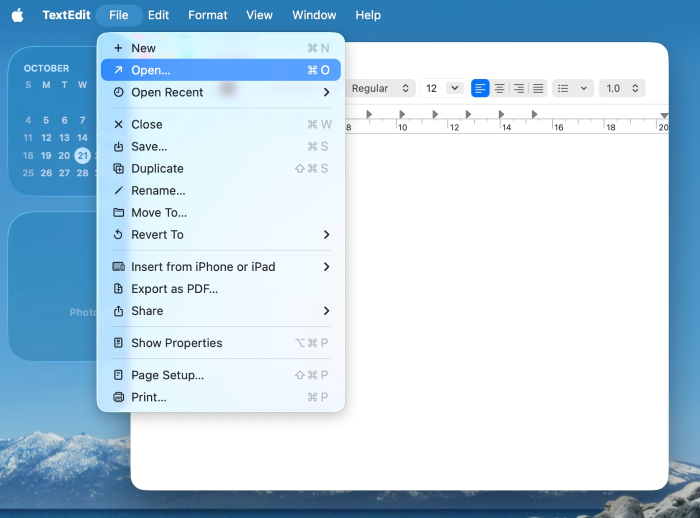
Task: Click the font size 12 field
Action: point(432,88)
